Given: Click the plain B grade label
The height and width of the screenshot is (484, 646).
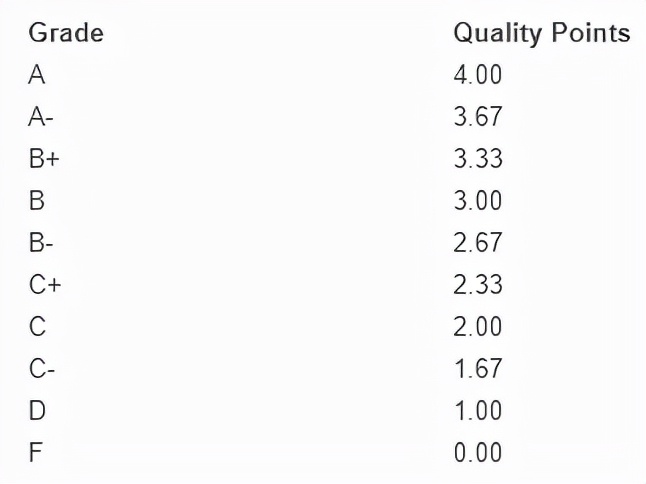Looking at the screenshot, I should (x=37, y=201).
